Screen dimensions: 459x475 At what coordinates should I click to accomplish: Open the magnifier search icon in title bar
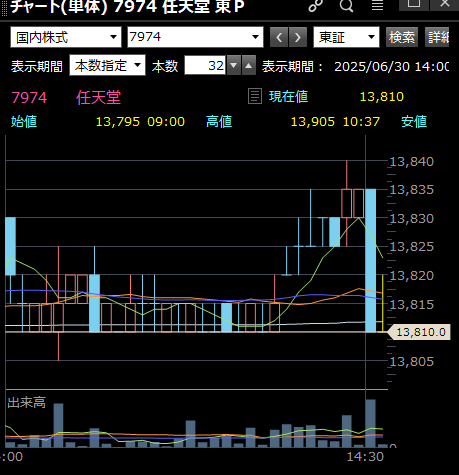[x=346, y=5]
